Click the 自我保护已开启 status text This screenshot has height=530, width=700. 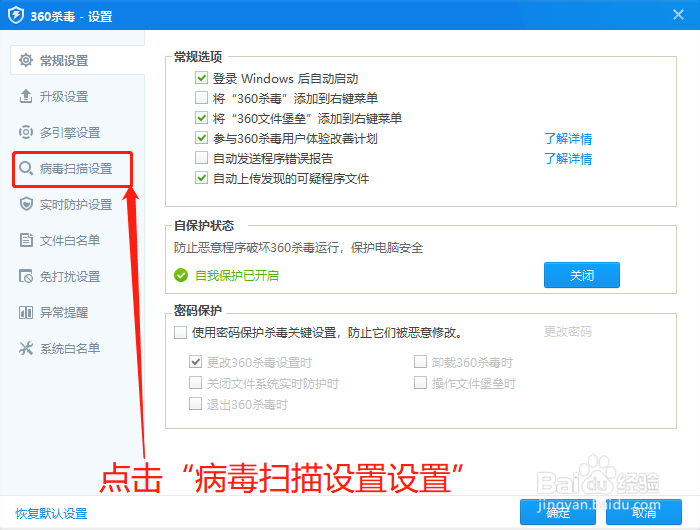(x=237, y=275)
